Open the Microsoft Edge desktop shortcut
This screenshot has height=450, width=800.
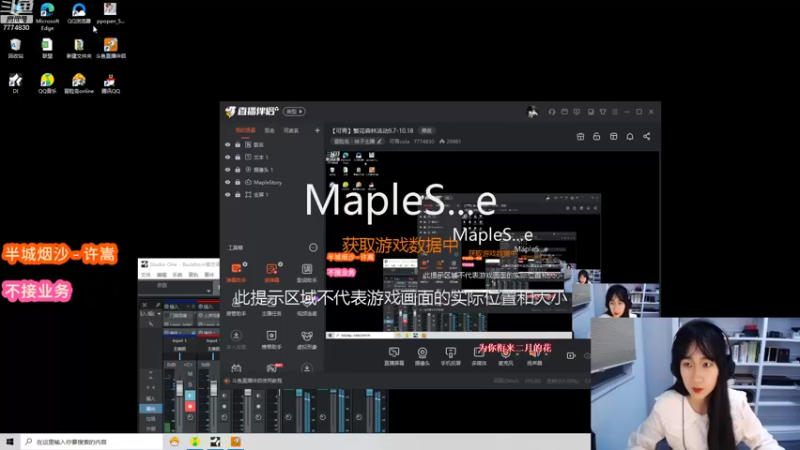coord(47,16)
